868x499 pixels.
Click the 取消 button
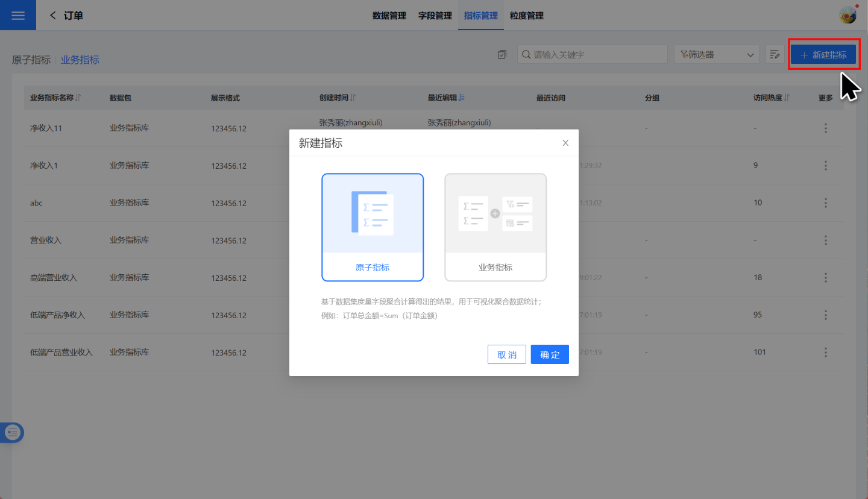point(506,355)
